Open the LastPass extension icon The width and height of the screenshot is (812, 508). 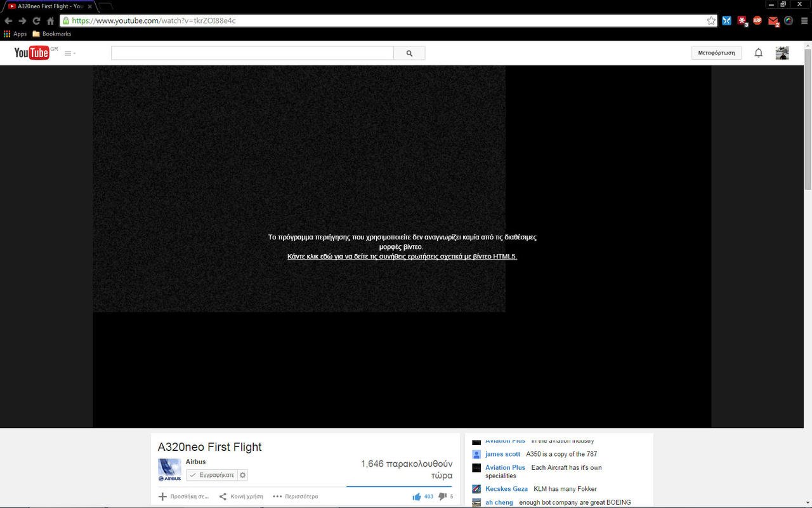pos(742,20)
